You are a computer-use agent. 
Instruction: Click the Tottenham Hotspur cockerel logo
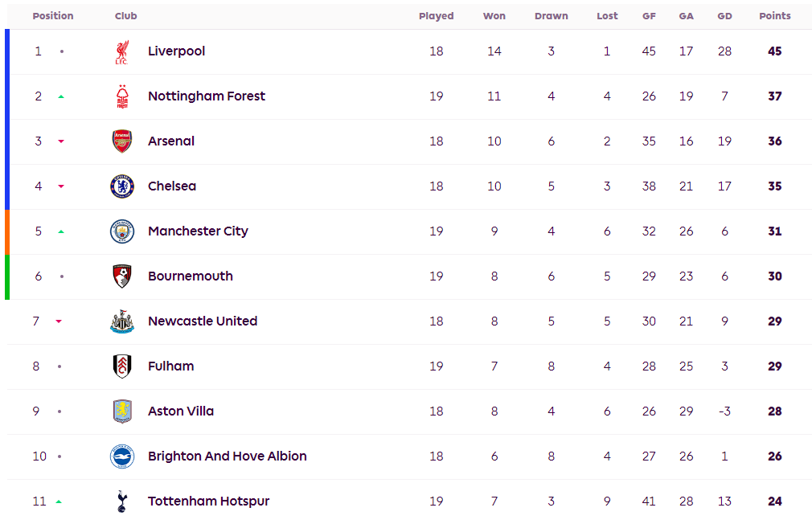pyautogui.click(x=122, y=501)
